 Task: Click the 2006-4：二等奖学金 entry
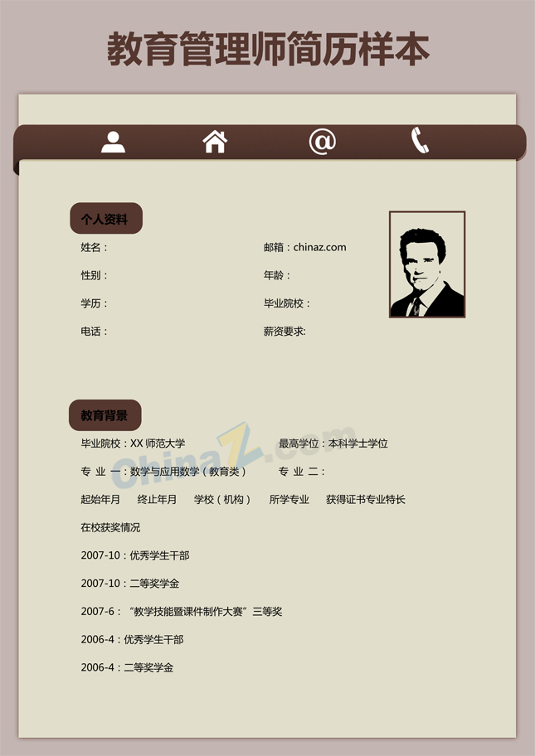click(127, 667)
